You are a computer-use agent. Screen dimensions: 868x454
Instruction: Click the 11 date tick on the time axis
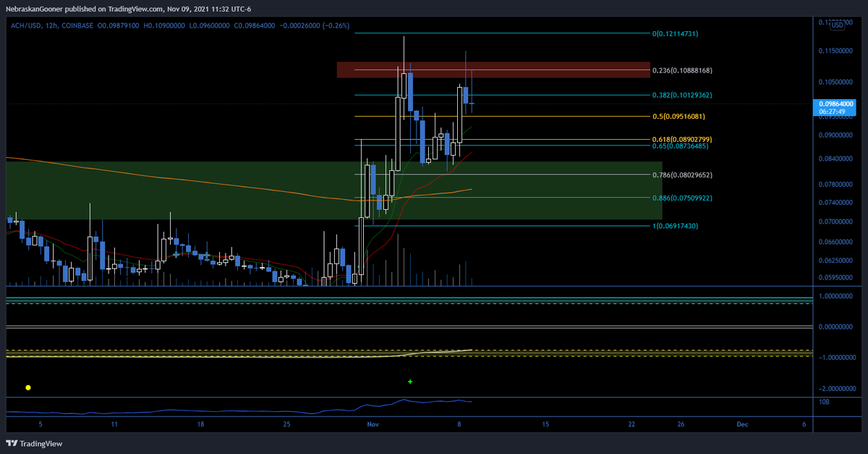pyautogui.click(x=114, y=424)
